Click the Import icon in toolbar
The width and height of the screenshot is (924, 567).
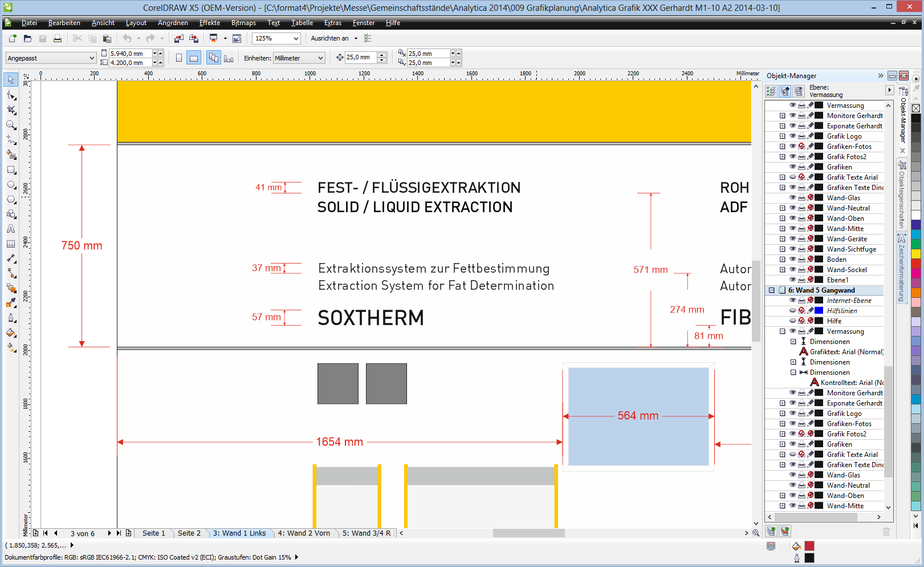179,38
